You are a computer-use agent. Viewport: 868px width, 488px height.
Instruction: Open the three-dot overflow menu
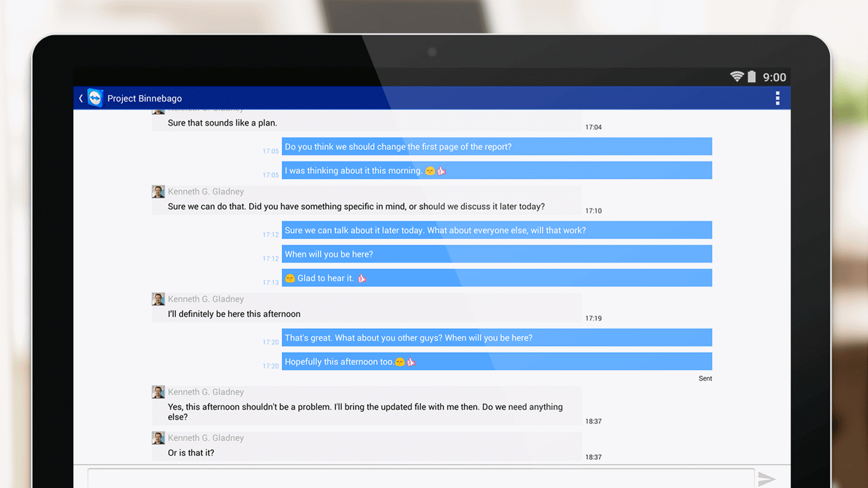[x=778, y=98]
